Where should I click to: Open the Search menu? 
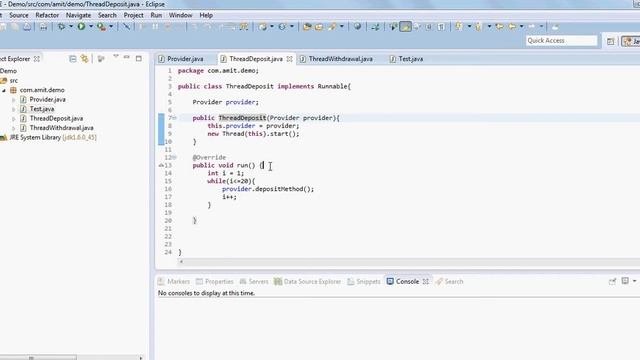pos(107,15)
